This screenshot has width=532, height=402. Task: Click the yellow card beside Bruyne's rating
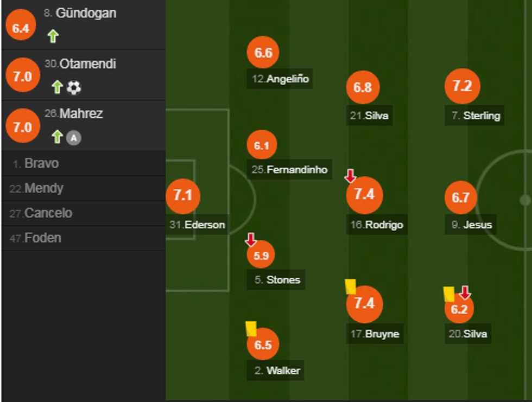tap(350, 286)
